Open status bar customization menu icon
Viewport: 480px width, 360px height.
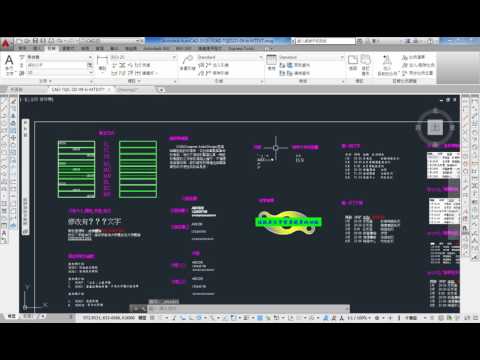[x=476, y=318]
